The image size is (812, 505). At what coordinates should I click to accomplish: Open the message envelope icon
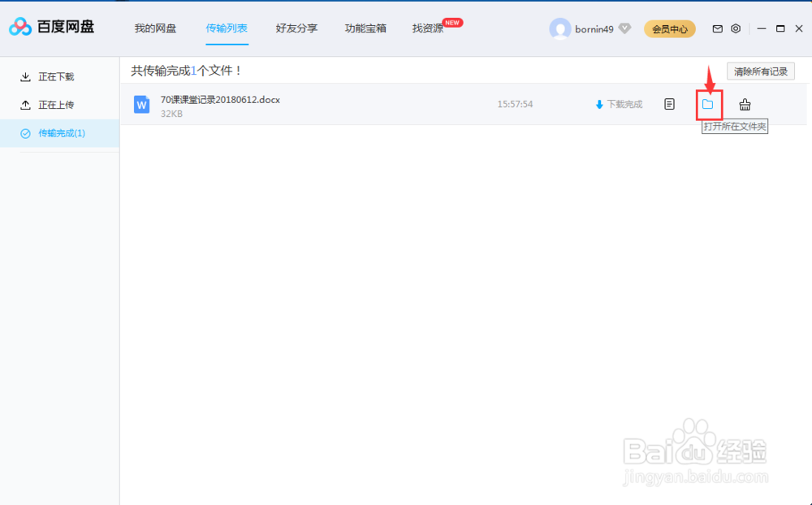717,28
